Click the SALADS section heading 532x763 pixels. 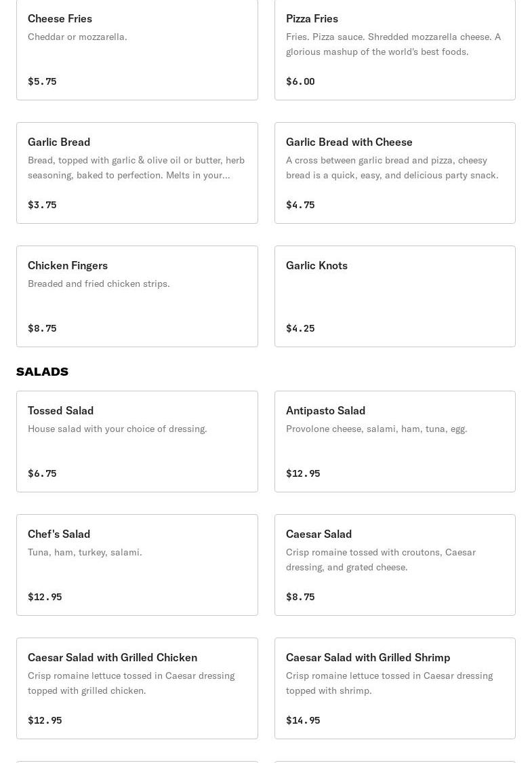click(42, 372)
